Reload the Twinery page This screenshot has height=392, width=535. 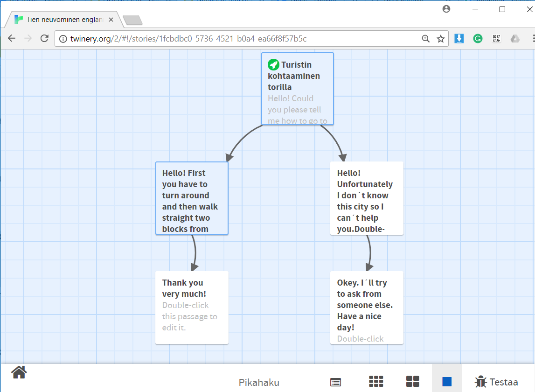44,39
